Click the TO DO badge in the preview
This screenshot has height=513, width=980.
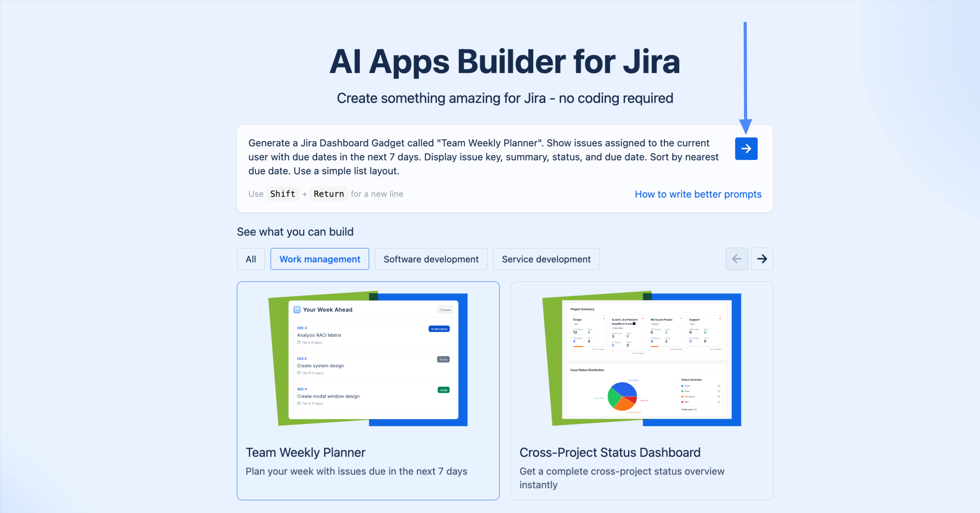pyautogui.click(x=443, y=360)
